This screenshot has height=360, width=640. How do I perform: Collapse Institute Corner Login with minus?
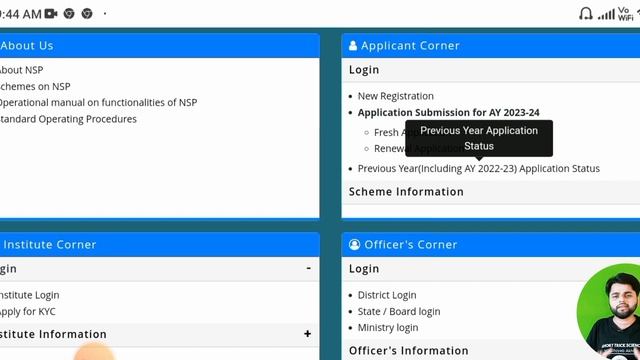click(309, 268)
